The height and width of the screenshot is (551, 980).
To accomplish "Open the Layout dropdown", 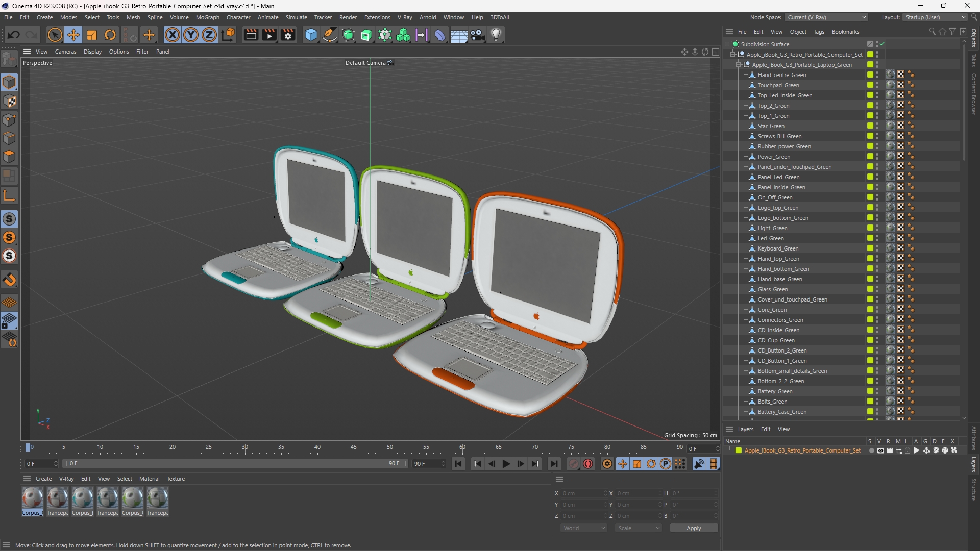I will coord(935,17).
